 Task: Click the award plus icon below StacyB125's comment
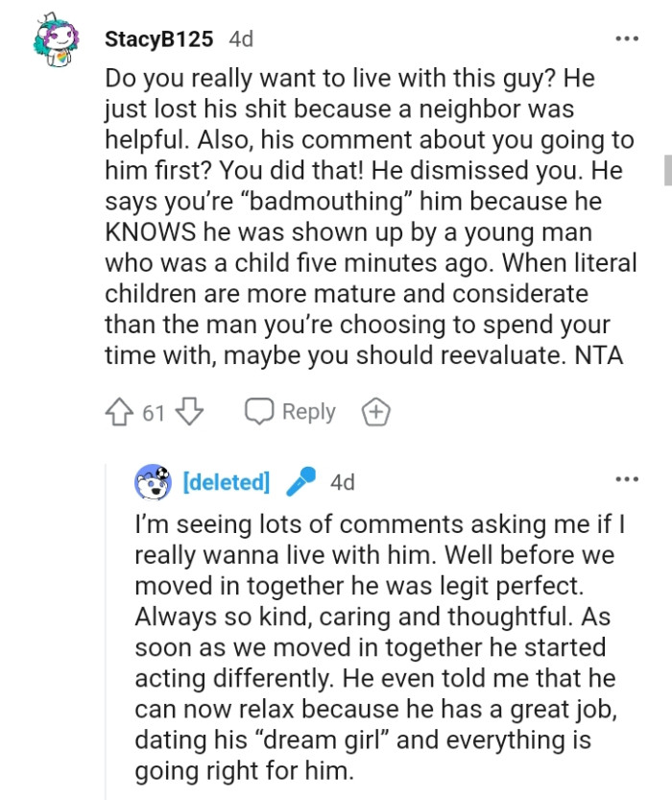click(x=376, y=411)
